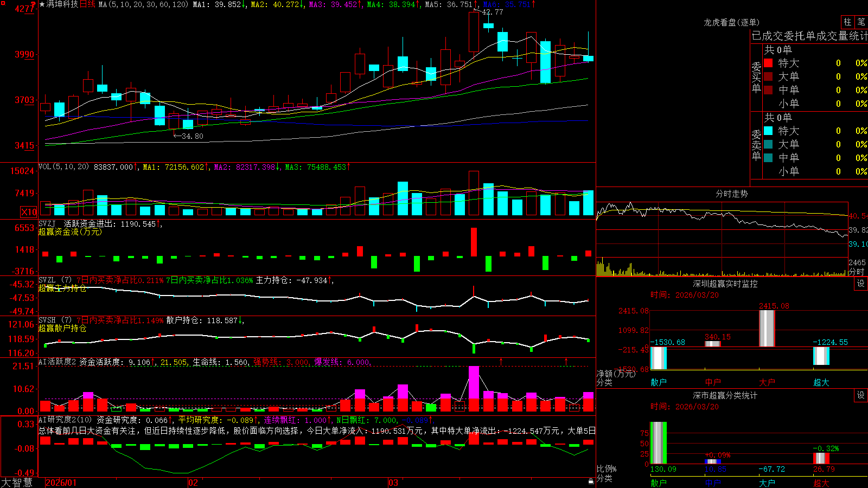The width and height of the screenshot is (868, 488).
Task: Select 超大 category in real-time monitor chart
Action: [821, 382]
